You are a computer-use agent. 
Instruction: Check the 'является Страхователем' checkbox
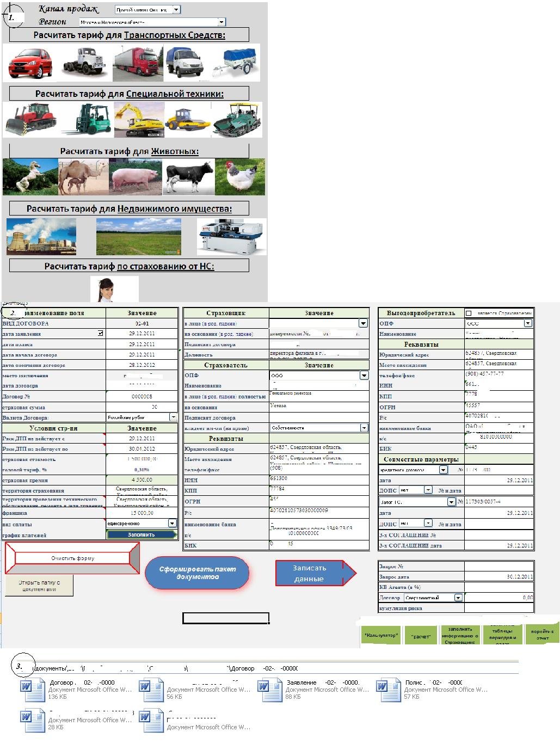(x=469, y=313)
